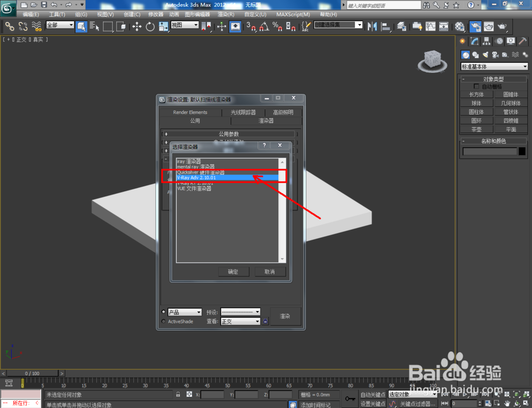Click the ViewCube in viewport
Image resolution: width=532 pixels, height=408 pixels.
pos(432,61)
